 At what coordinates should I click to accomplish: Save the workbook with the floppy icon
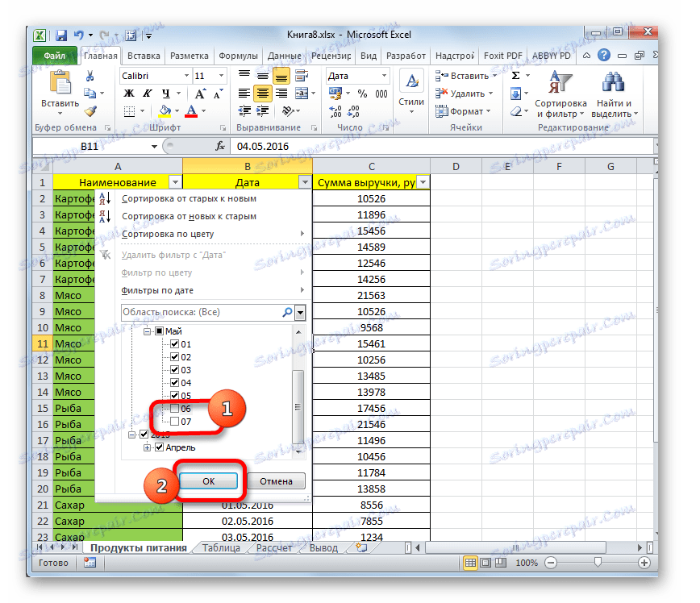(61, 35)
